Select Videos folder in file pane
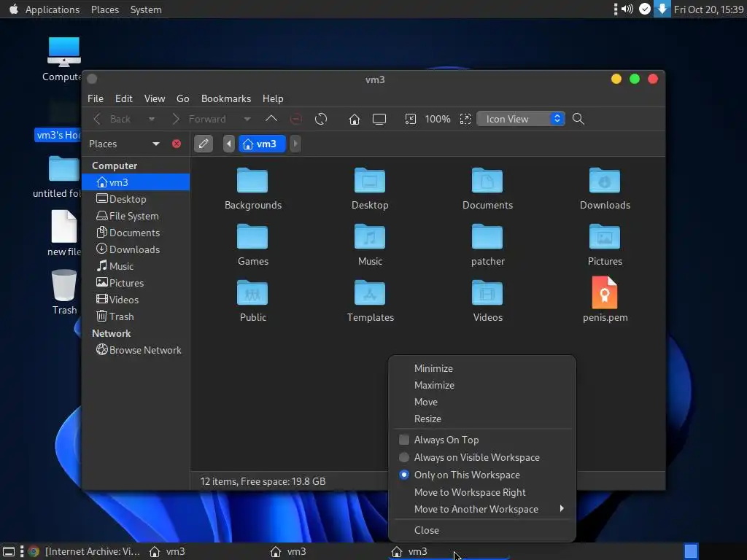The image size is (747, 560). (x=487, y=292)
